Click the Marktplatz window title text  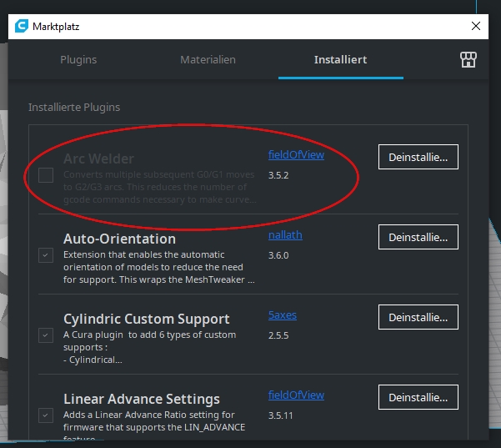pos(56,27)
